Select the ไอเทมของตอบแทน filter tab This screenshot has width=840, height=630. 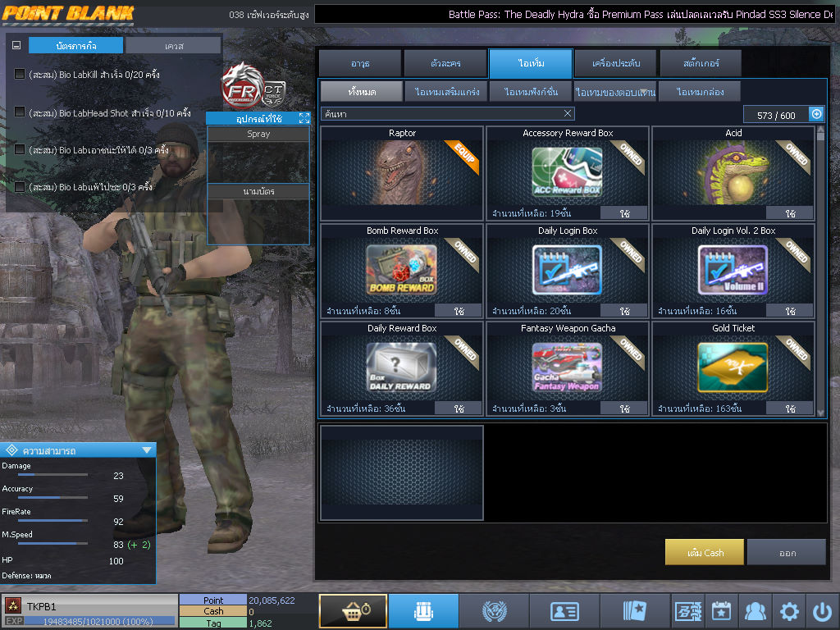click(615, 92)
